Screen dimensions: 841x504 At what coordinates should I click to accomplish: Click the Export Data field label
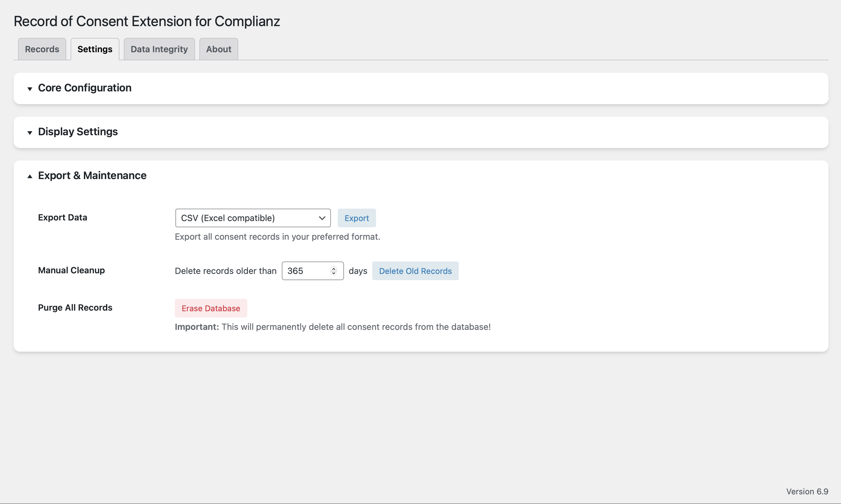click(x=63, y=217)
